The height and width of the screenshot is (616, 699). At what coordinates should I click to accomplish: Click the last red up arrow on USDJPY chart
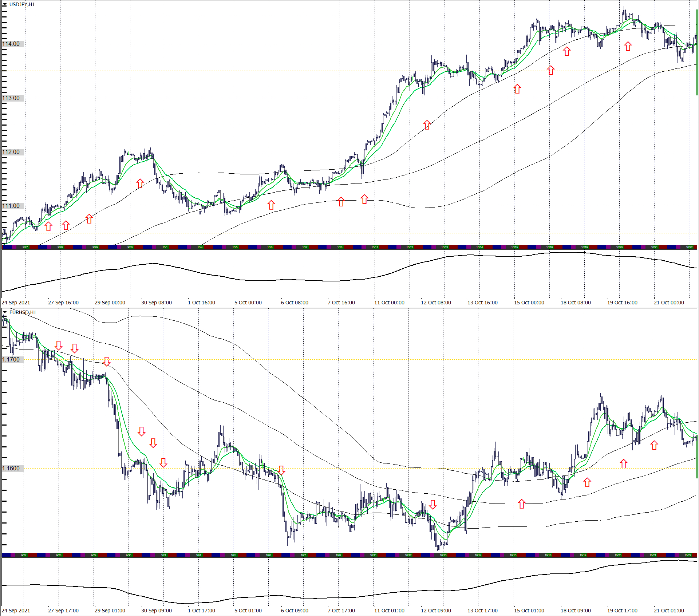(628, 46)
